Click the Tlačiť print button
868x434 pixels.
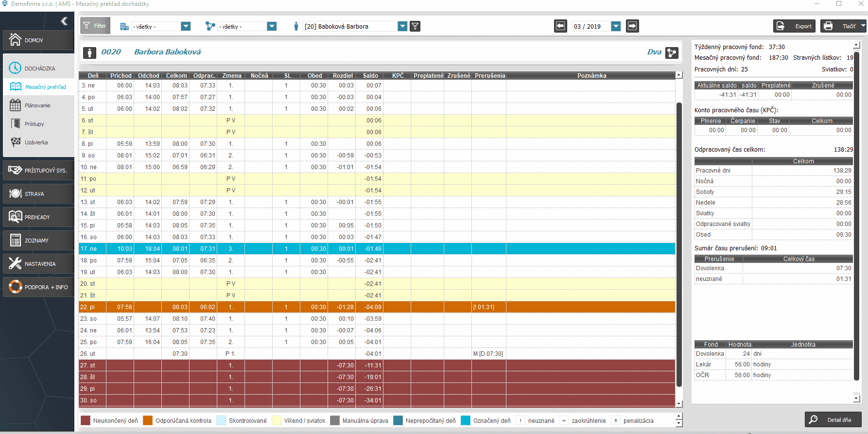(840, 26)
